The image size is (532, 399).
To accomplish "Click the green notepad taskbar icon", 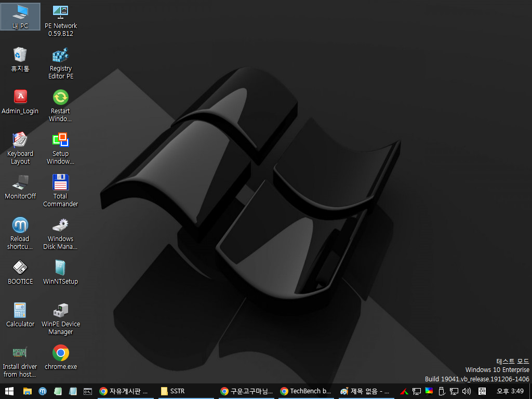I will tap(58, 391).
